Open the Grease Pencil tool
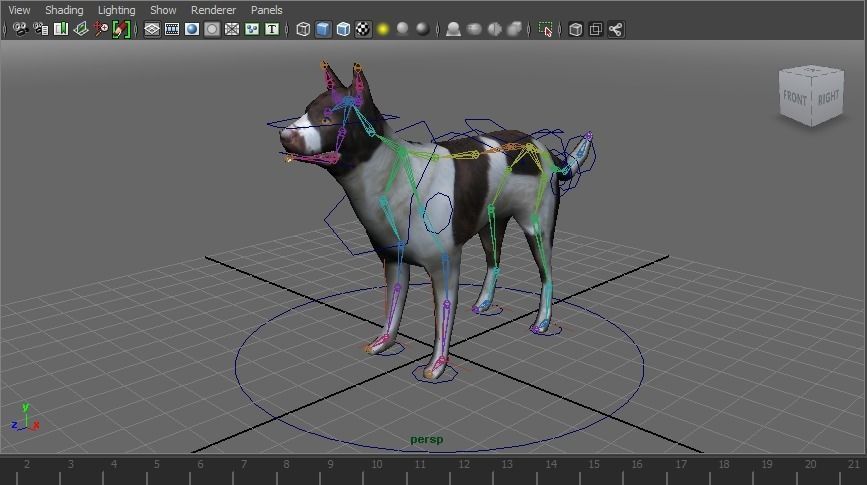 [121, 29]
